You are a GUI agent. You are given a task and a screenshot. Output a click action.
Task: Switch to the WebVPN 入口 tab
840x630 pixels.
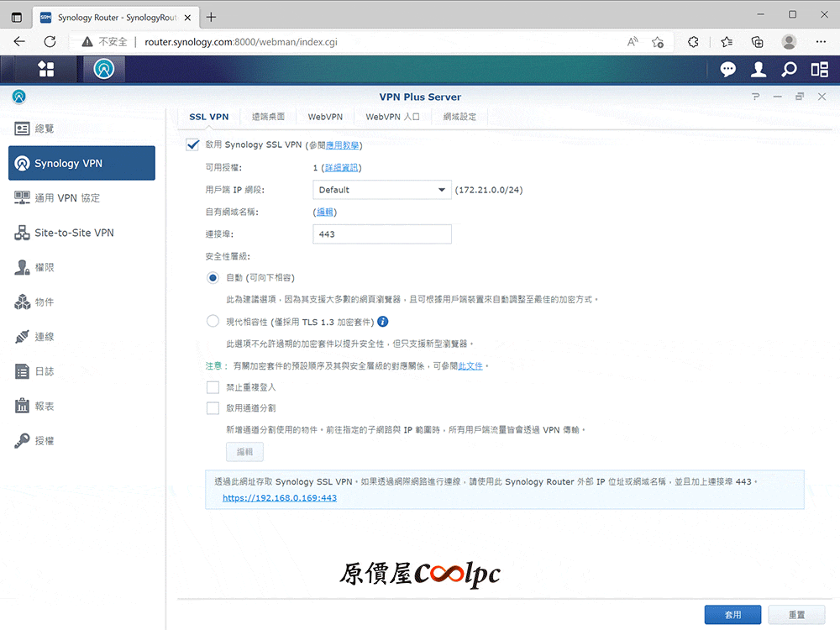click(x=392, y=117)
